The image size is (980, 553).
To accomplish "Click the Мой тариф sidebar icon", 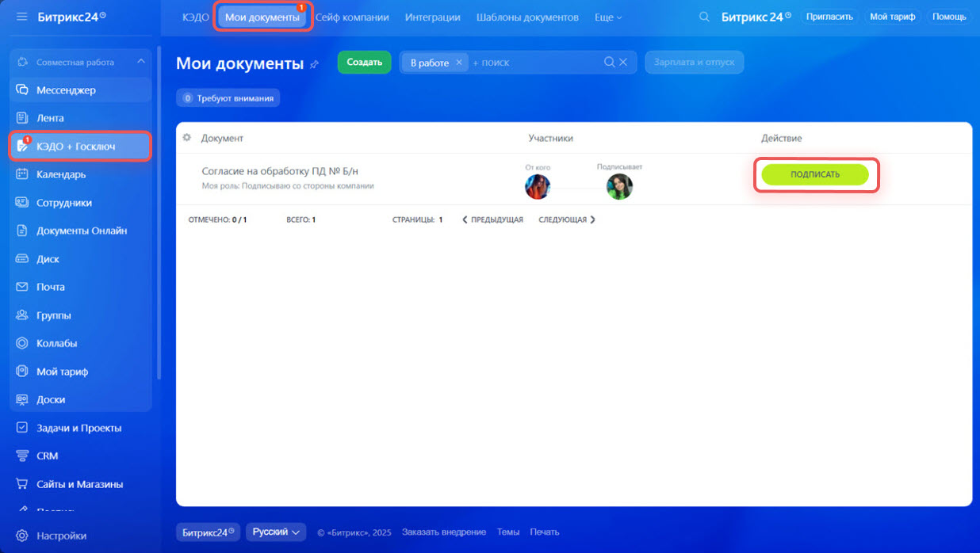I will click(x=22, y=372).
